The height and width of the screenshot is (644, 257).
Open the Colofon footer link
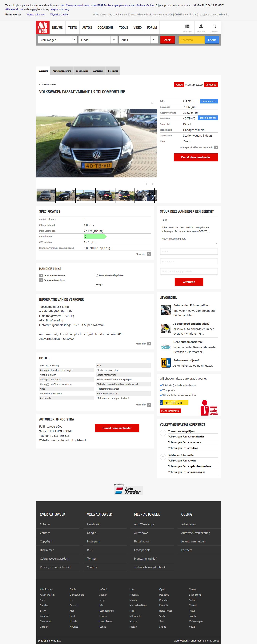pos(45,524)
